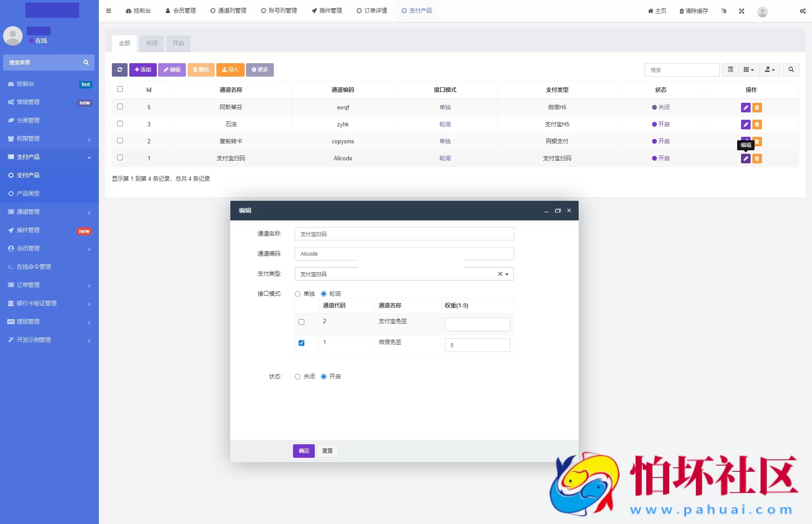
Task: Type in the 搜索 search field above the table
Action: click(x=682, y=70)
